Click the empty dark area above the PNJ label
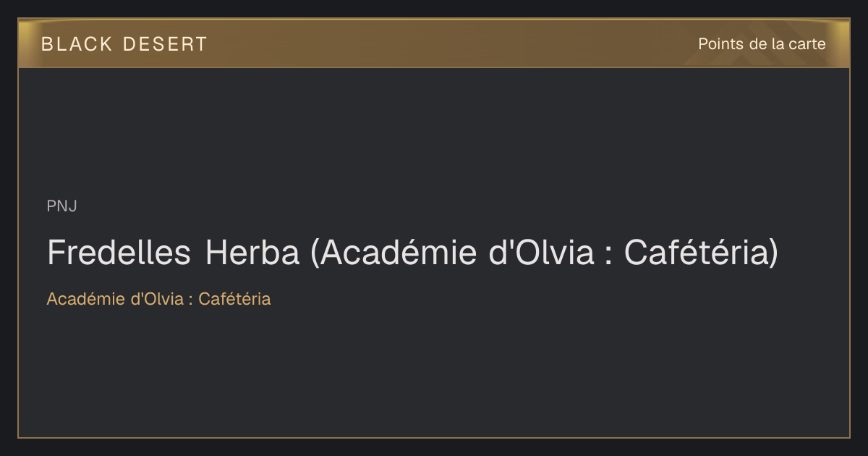 (x=434, y=130)
